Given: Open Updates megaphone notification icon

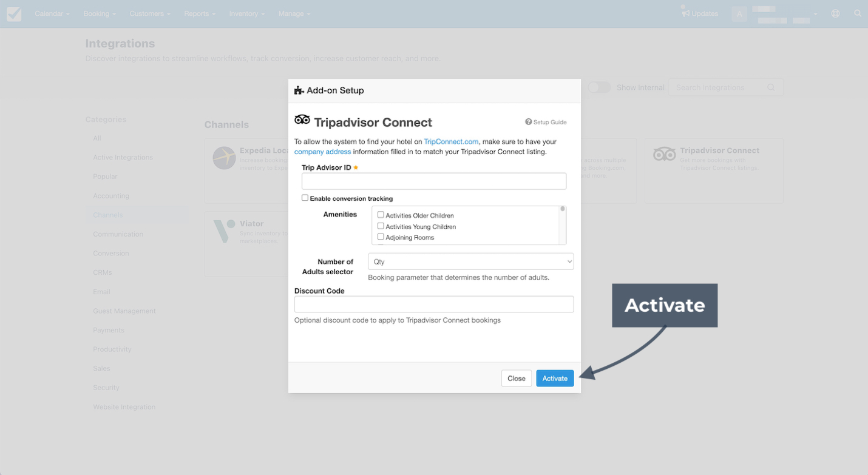Looking at the screenshot, I should pyautogui.click(x=685, y=12).
